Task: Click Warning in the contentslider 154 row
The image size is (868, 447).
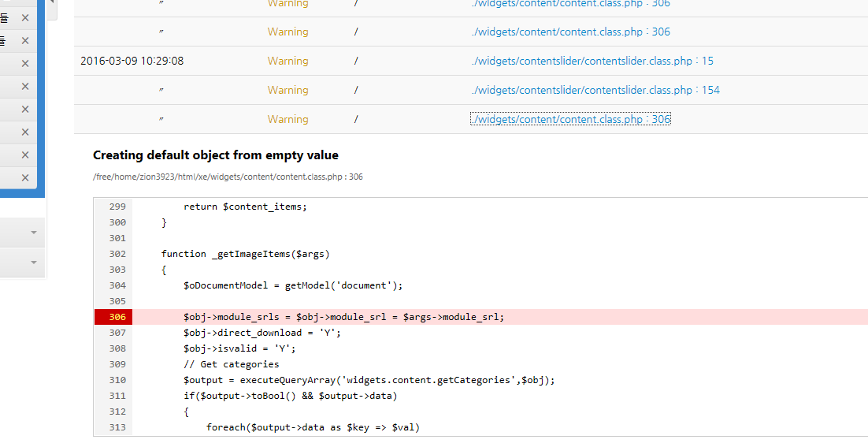Action: click(x=287, y=90)
